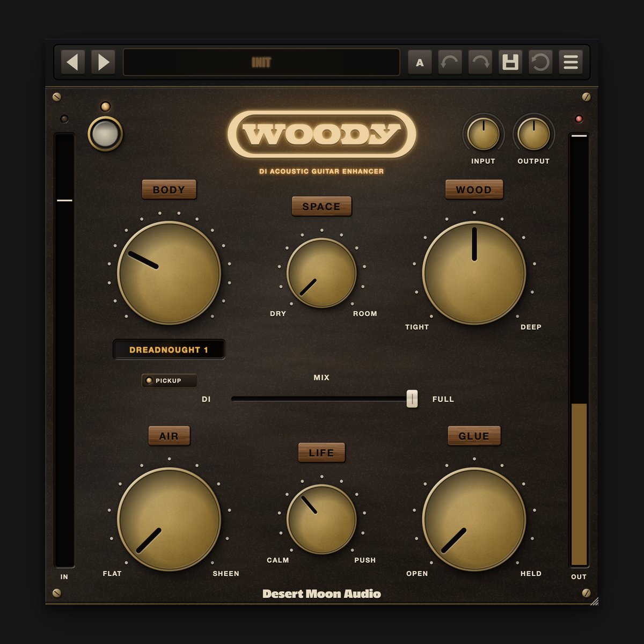Load the previous preset with left arrow
This screenshot has width=644, height=644.
[73, 62]
